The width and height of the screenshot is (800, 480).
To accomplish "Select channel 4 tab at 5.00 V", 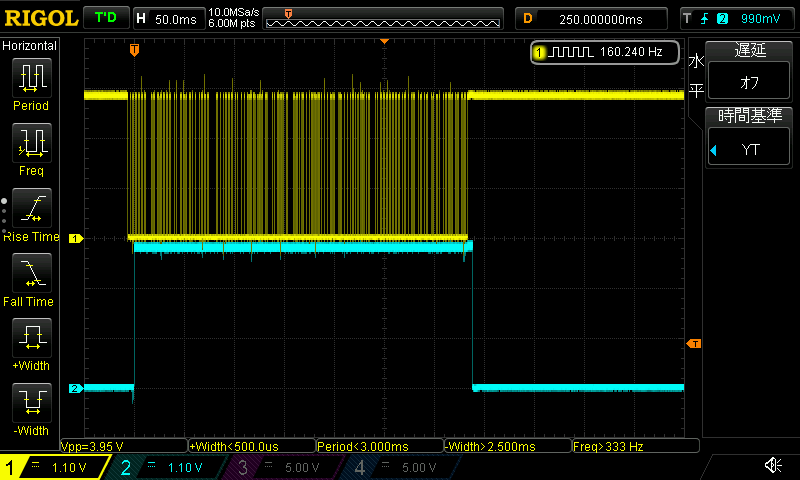I will tap(401, 467).
